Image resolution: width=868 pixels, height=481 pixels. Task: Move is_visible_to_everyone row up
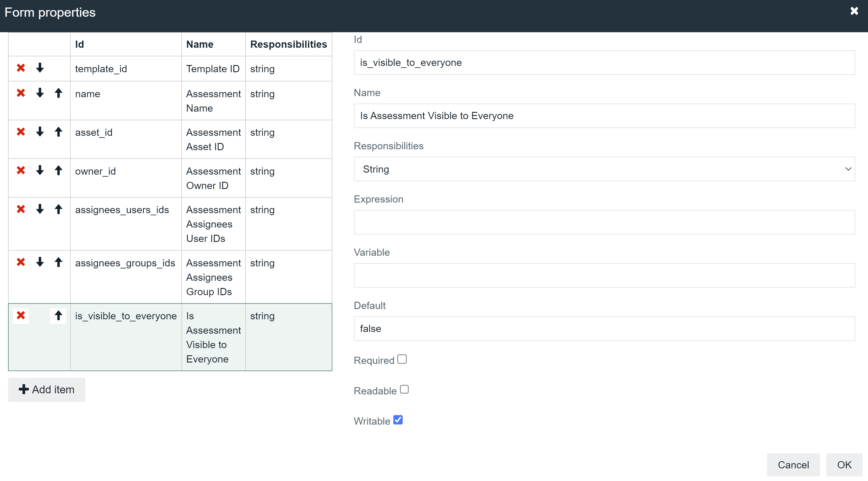click(x=58, y=316)
